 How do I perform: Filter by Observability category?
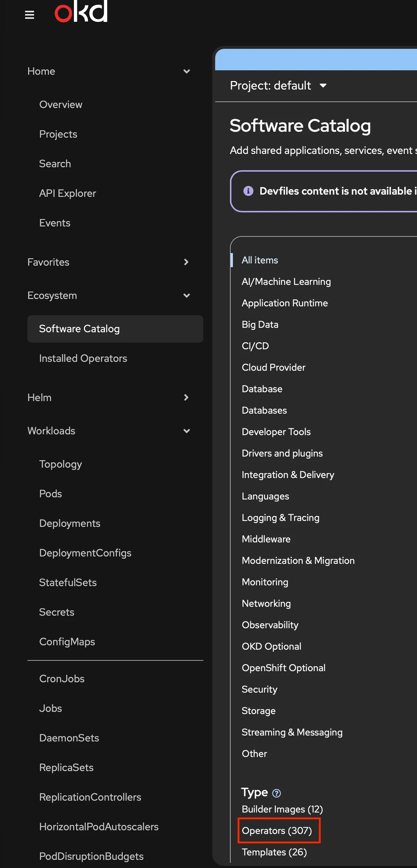click(270, 625)
